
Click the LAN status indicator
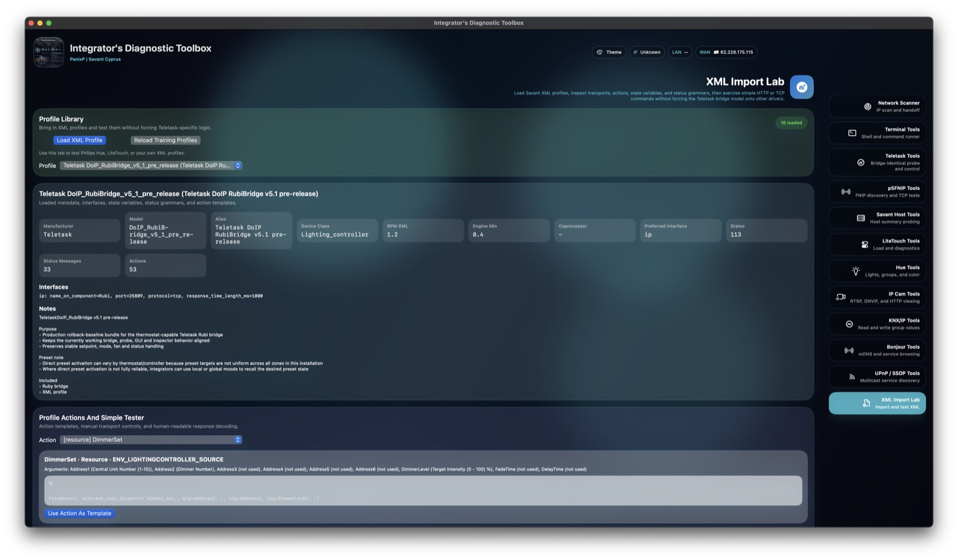click(680, 52)
